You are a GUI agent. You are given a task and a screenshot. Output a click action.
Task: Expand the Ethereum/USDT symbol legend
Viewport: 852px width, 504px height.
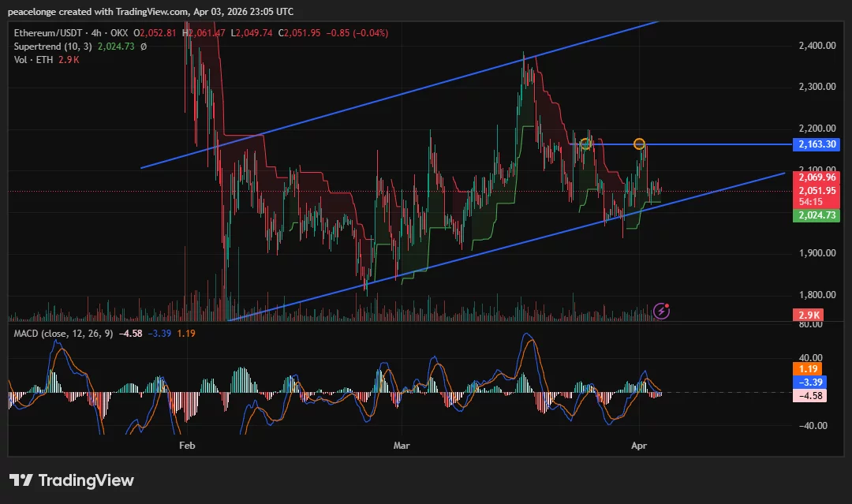coord(47,32)
